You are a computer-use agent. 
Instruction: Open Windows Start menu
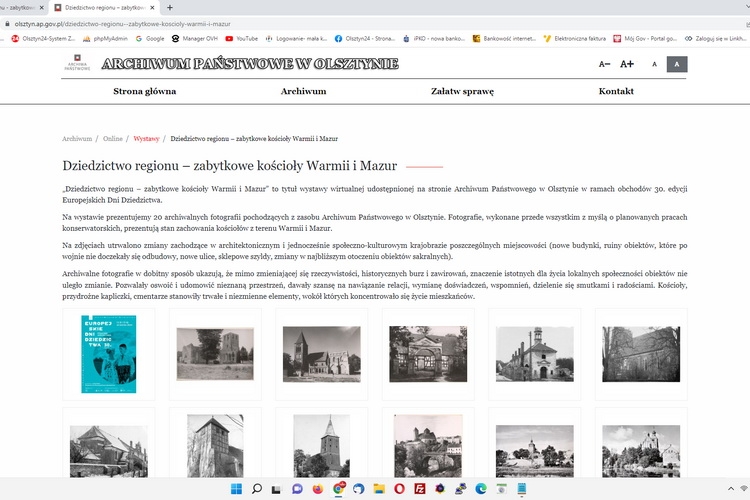point(236,489)
